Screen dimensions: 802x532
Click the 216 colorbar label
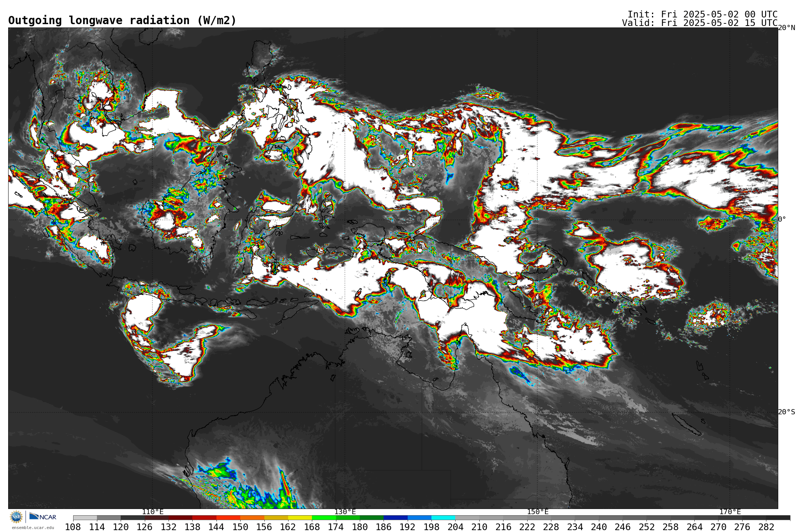click(x=503, y=527)
